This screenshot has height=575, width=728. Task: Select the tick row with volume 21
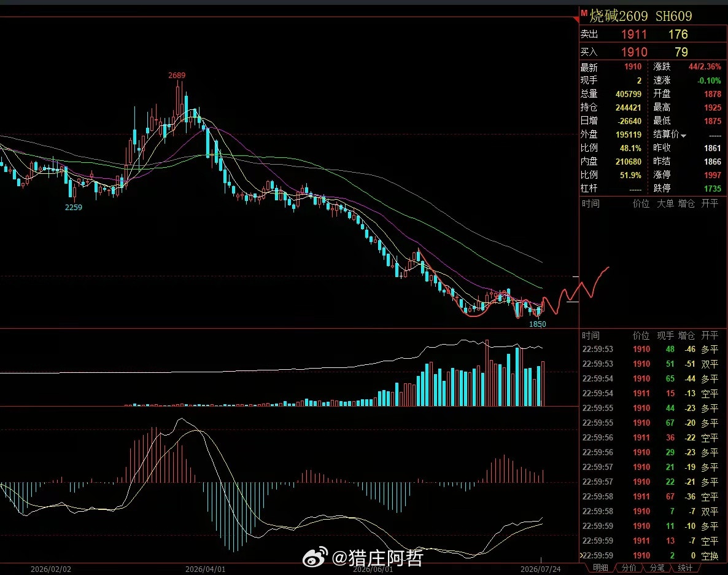pos(651,467)
